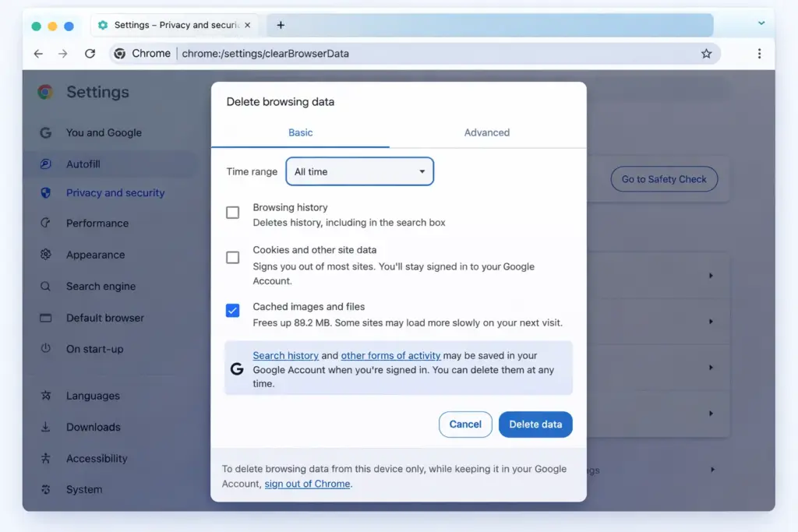Click the browser reload icon
This screenshot has height=532, width=798.
[90, 54]
